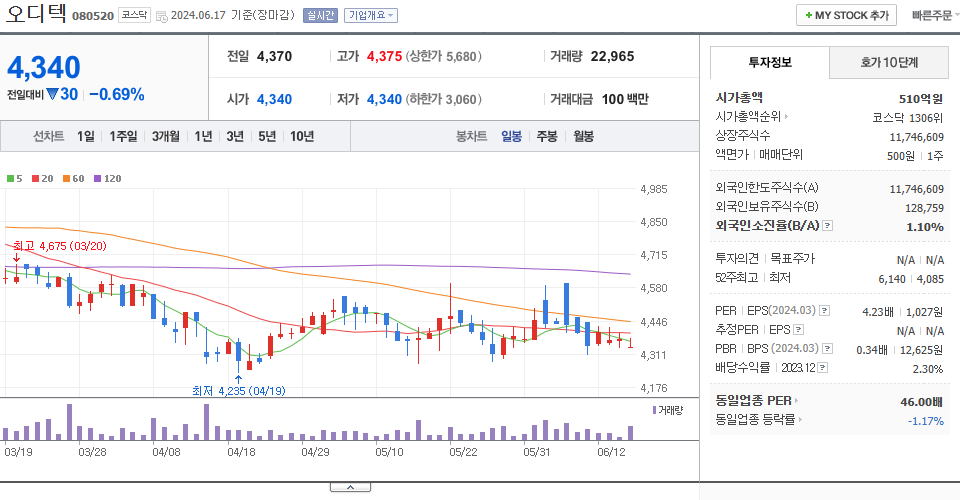Select 1일 line chart period
Viewport: 960px width, 500px height.
(x=86, y=136)
